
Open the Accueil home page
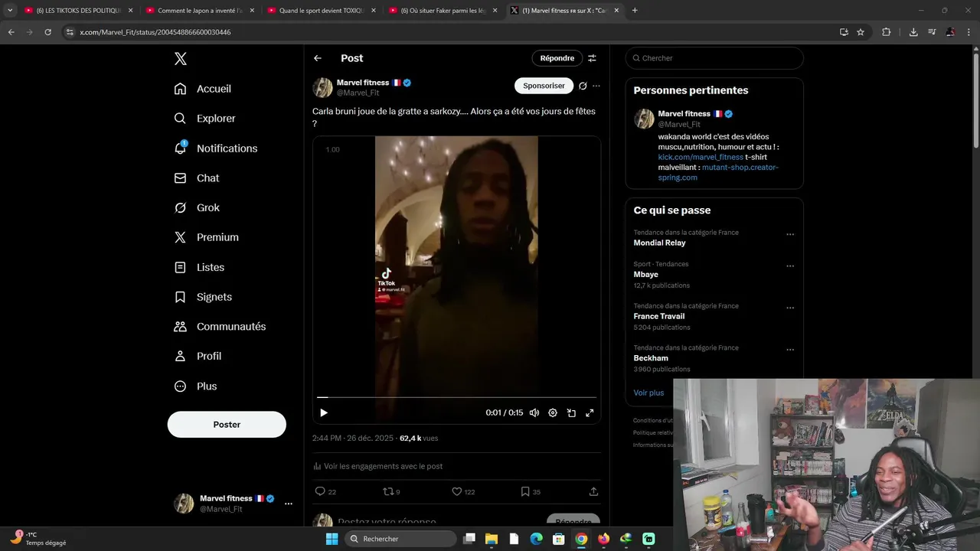(x=203, y=89)
